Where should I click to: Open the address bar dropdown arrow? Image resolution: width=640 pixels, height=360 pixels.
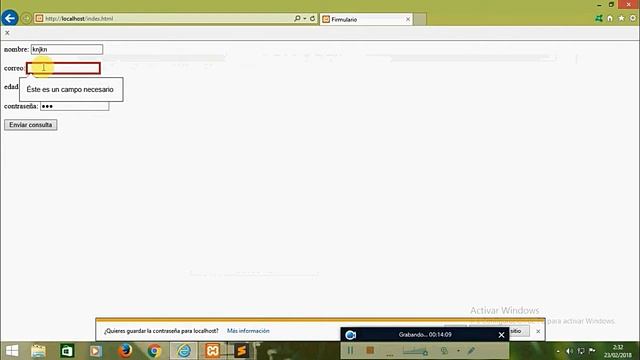305,18
